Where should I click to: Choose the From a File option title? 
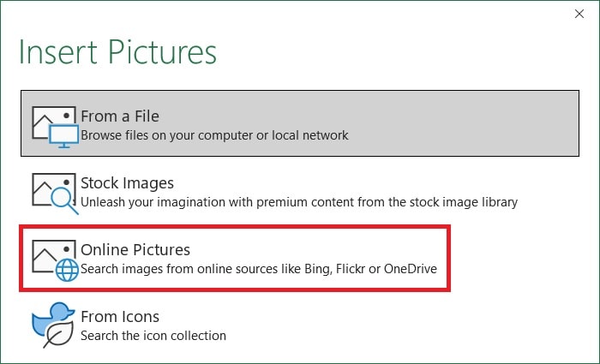(x=120, y=116)
